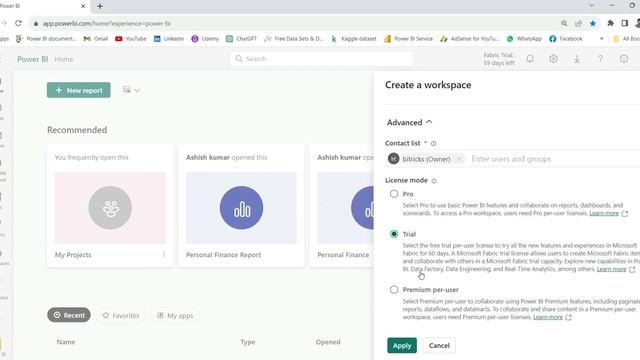
Task: Collapse the Advanced section
Action: tap(409, 122)
